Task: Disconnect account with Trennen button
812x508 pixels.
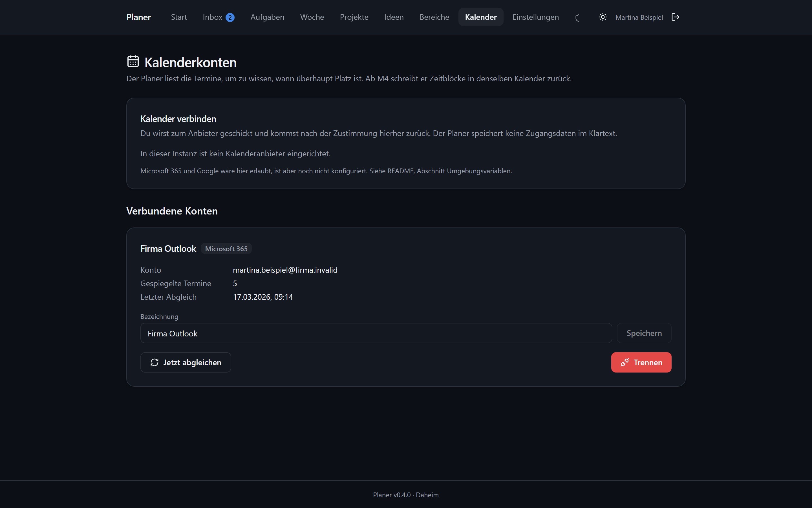Action: (x=641, y=363)
